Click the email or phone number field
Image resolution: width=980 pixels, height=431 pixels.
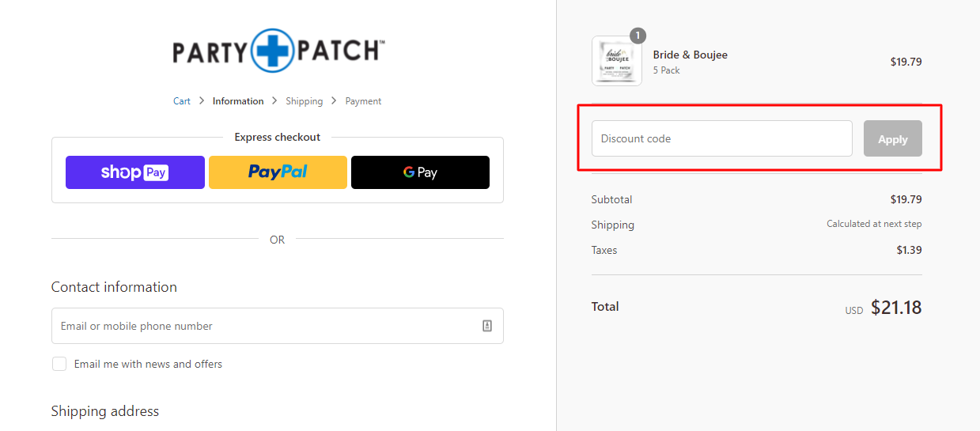(x=278, y=326)
